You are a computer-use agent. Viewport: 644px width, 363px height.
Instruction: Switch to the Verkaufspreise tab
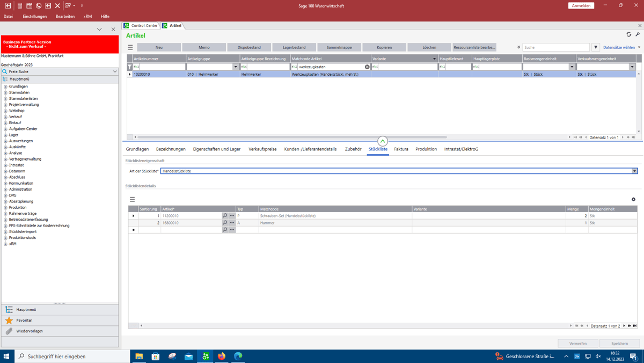click(262, 149)
